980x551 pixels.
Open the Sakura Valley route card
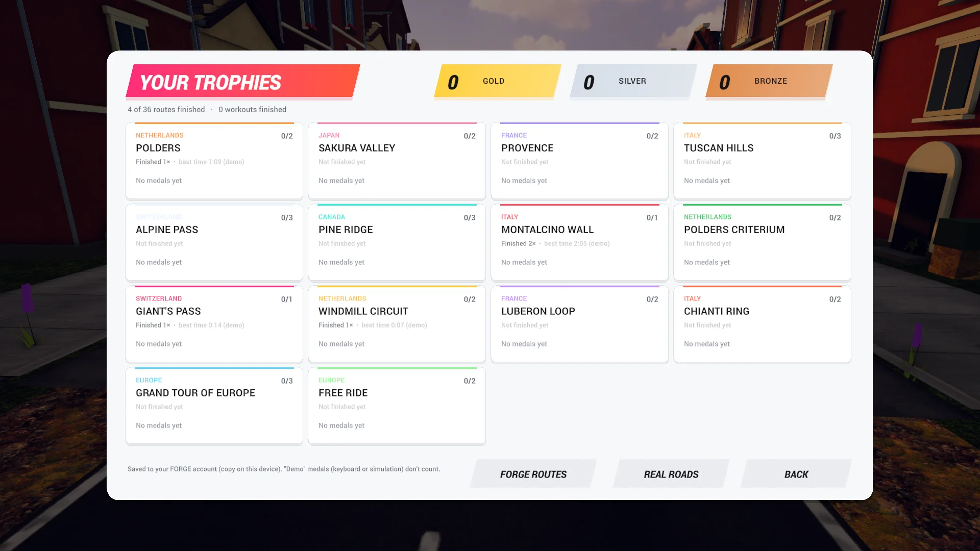pos(397,161)
